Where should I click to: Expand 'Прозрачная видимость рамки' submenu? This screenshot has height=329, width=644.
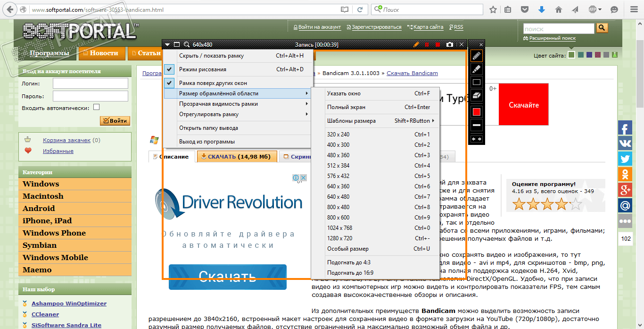pos(238,104)
